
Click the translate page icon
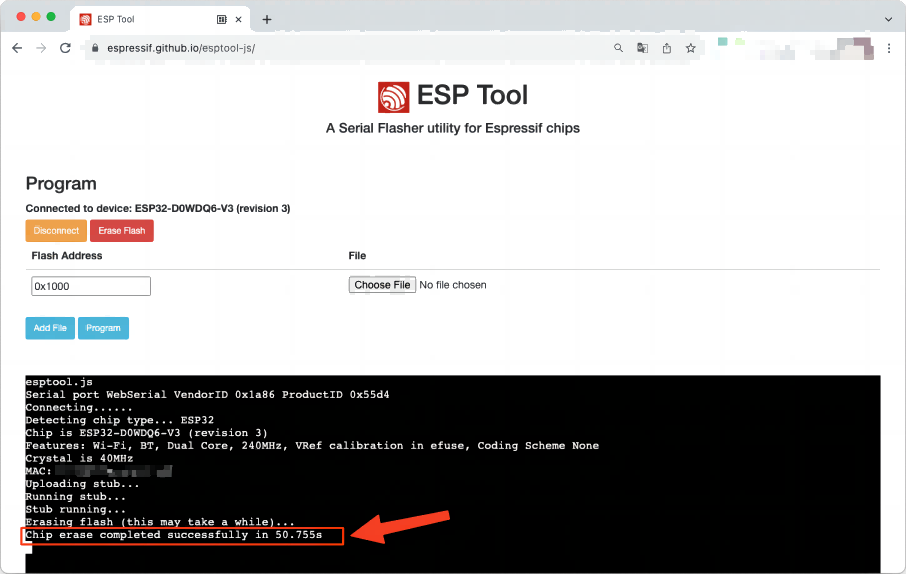[x=643, y=48]
